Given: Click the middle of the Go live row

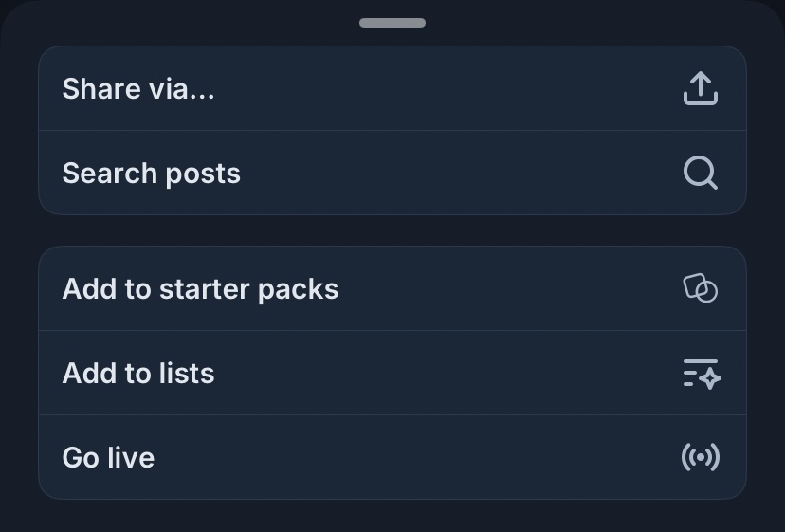Looking at the screenshot, I should tap(392, 458).
